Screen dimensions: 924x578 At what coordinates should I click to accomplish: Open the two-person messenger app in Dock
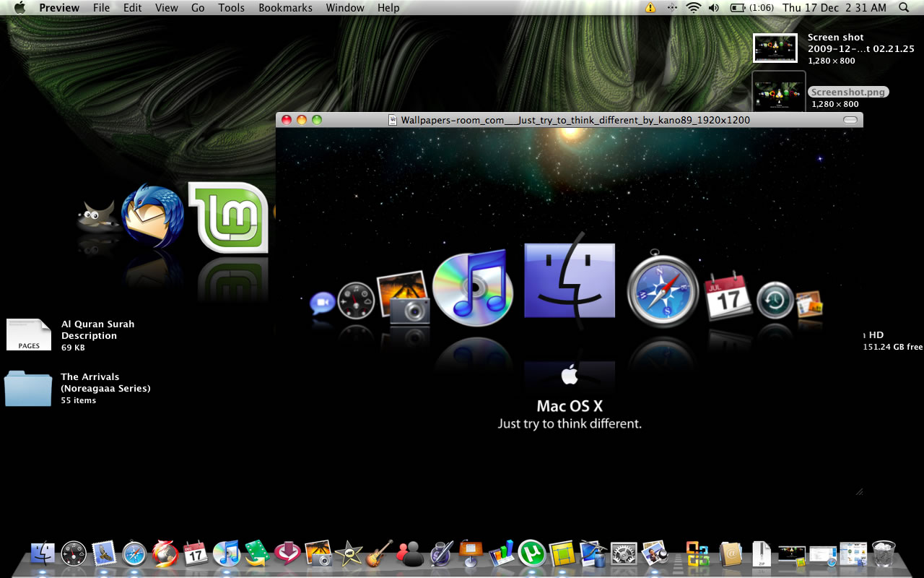point(410,553)
